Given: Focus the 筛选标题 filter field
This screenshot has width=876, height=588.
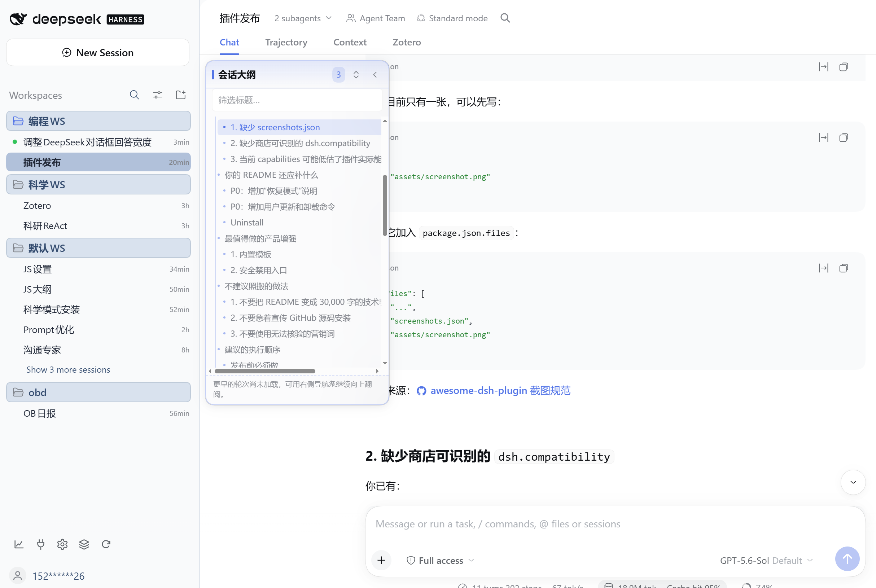Looking at the screenshot, I should point(297,100).
